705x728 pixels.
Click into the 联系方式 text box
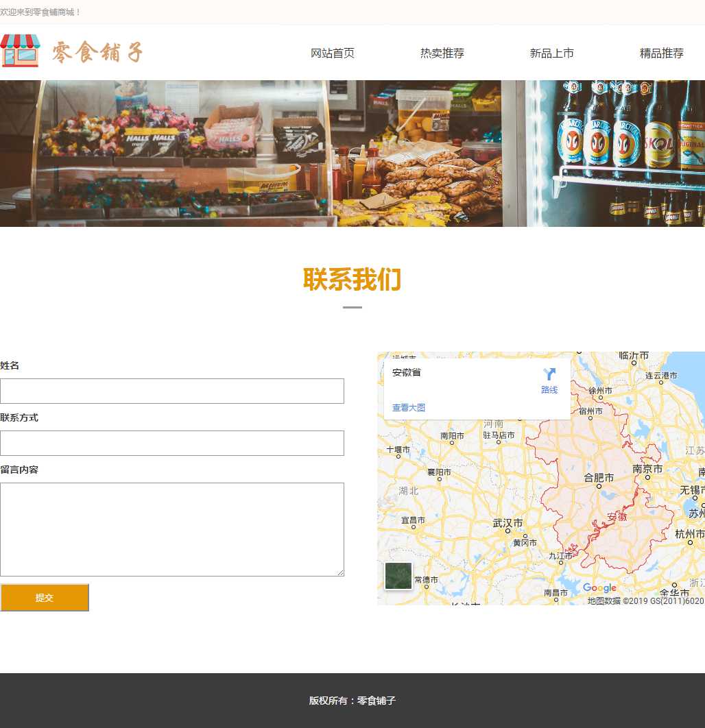[x=171, y=443]
